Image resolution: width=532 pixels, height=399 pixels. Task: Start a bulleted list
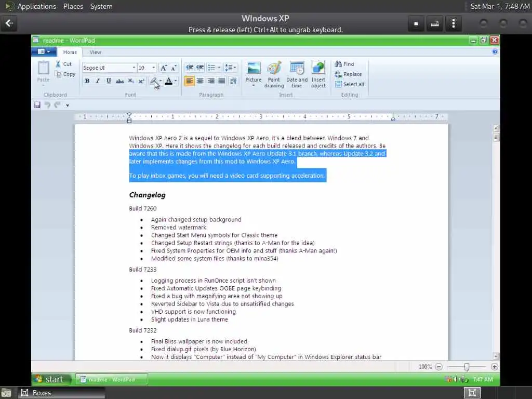click(x=212, y=68)
